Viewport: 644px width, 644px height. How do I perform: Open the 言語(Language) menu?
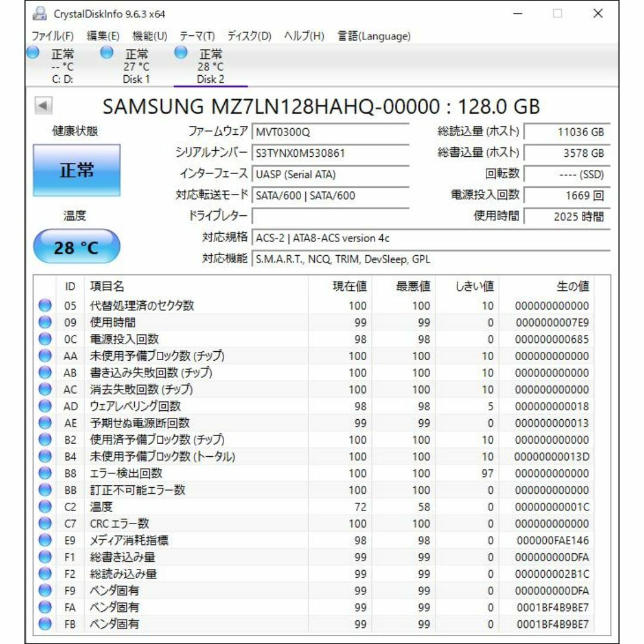[x=374, y=36]
